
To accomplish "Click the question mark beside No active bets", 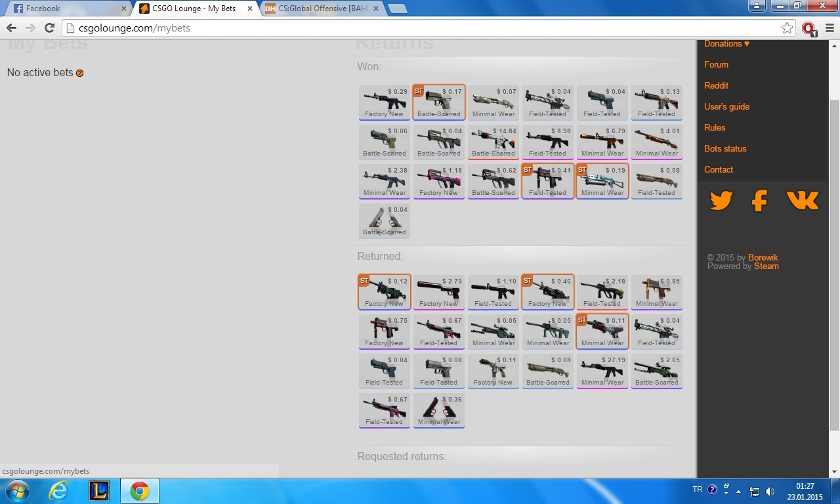I will pyautogui.click(x=80, y=73).
